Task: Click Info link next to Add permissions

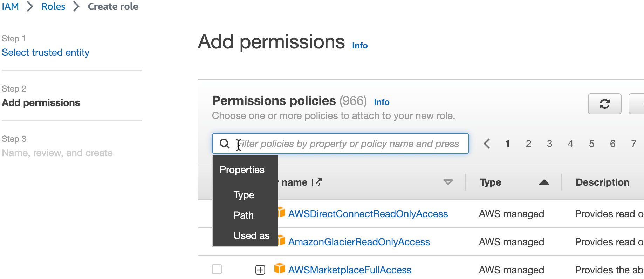Action: pyautogui.click(x=359, y=46)
